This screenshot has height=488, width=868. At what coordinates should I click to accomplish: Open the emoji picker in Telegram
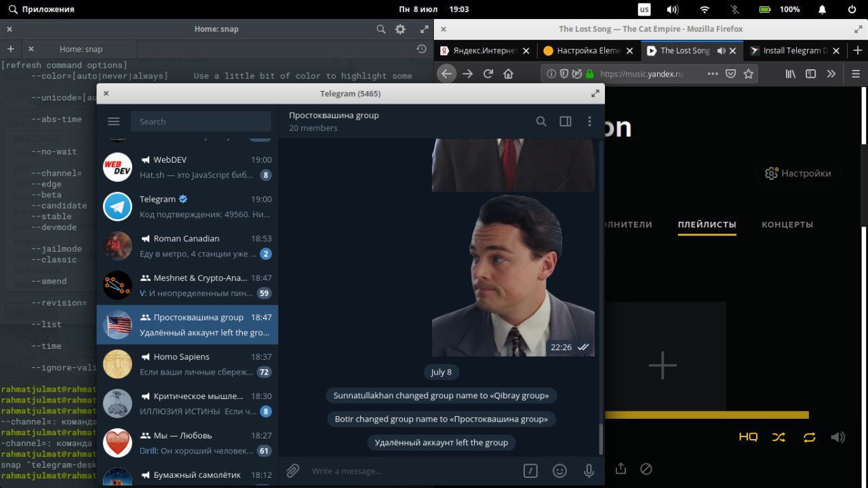[559, 470]
